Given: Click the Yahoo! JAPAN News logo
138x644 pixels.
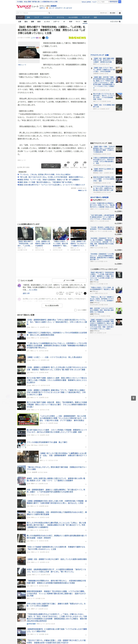Looking at the screenshot, I should pyautogui.click(x=27, y=7).
